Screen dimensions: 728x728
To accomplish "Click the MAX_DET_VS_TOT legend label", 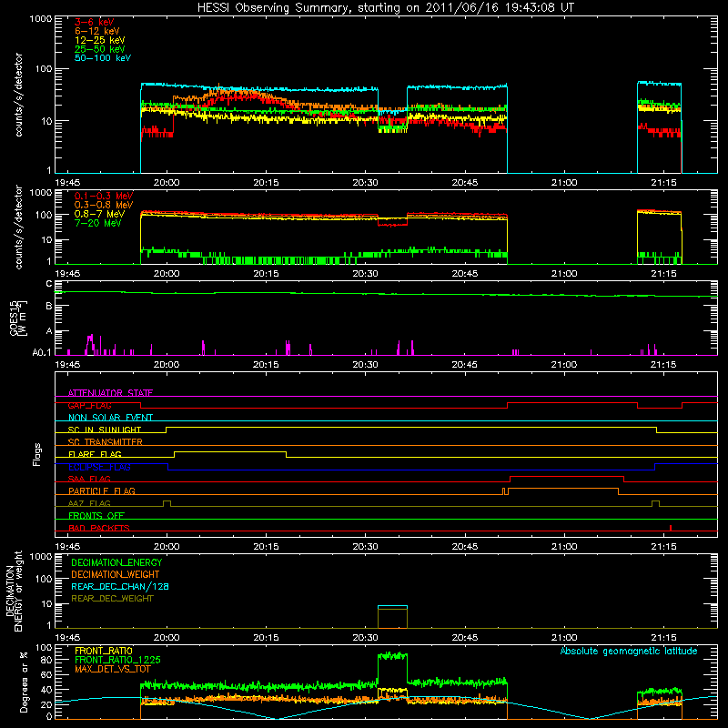I will 113,669.
